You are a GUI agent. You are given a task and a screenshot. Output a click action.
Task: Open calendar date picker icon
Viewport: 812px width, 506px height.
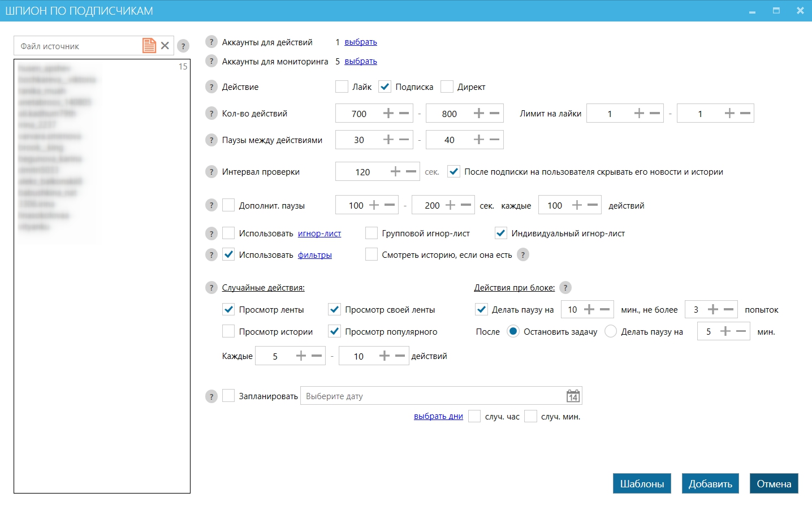click(573, 396)
